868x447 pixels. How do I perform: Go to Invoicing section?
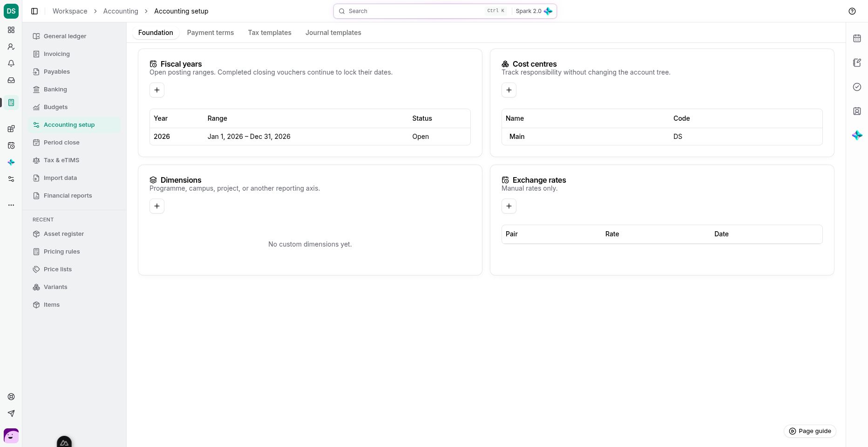(74, 54)
